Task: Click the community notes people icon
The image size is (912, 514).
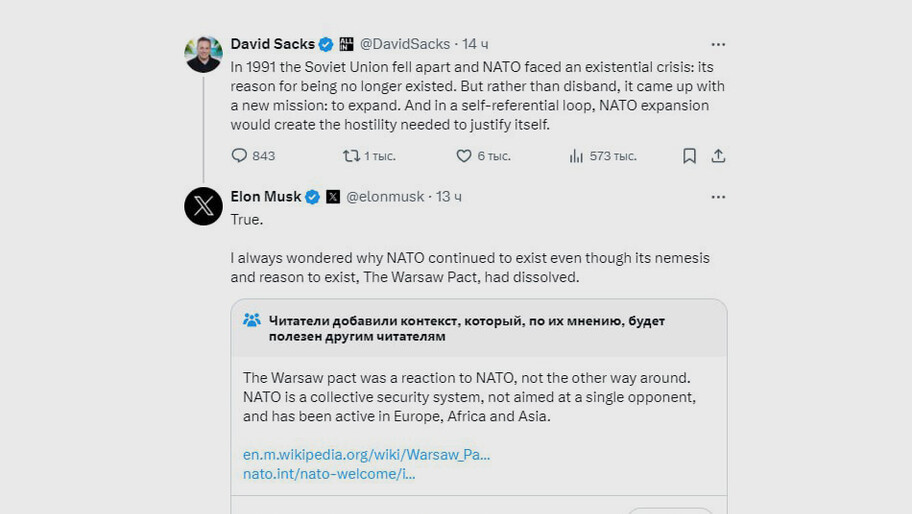Action: pos(252,320)
